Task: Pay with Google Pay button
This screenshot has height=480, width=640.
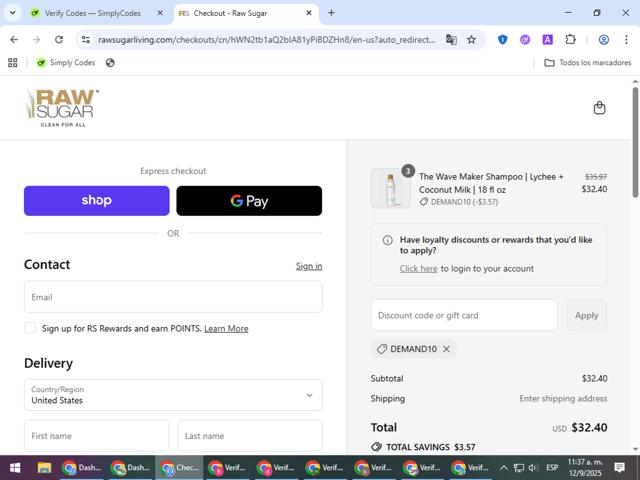Action: (x=249, y=201)
